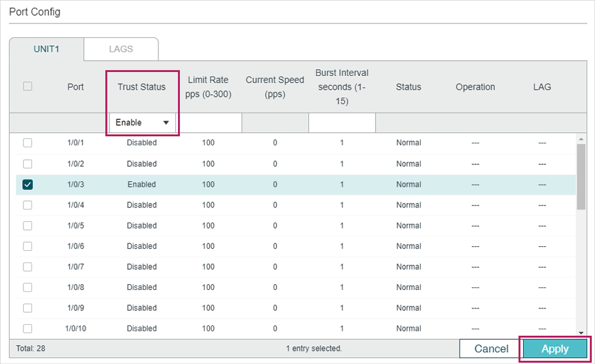Check the box for port 1/0/8
The width and height of the screenshot is (595, 364).
[x=27, y=287]
